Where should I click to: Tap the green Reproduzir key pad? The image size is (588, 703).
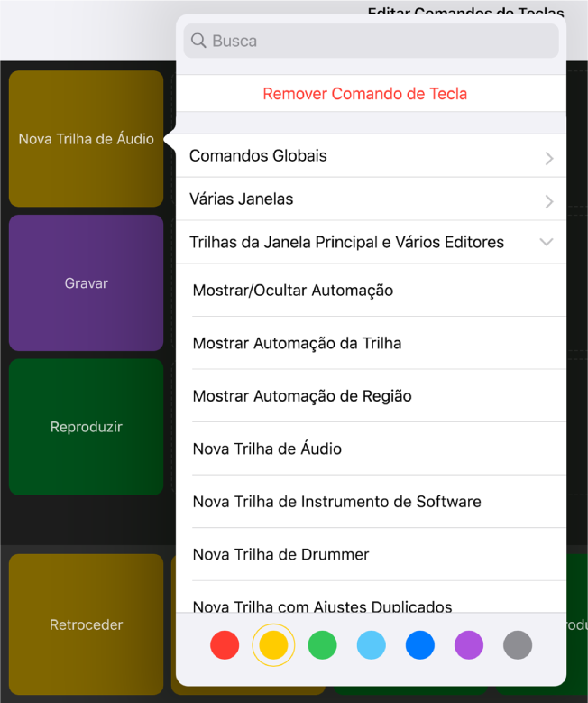[x=86, y=427]
